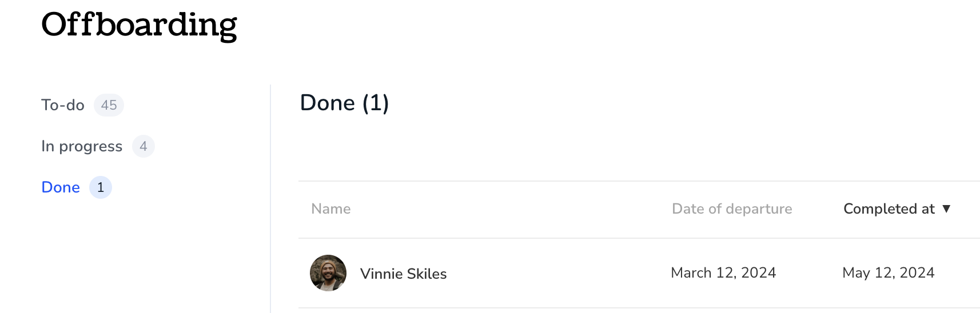Click the In progress 4 badge
Viewport: 980px width, 313px height.
click(x=144, y=146)
